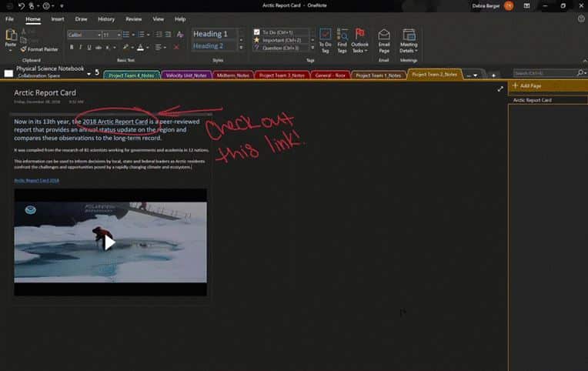Apply bold formatting with the B button
This screenshot has width=588, height=371.
tap(72, 47)
